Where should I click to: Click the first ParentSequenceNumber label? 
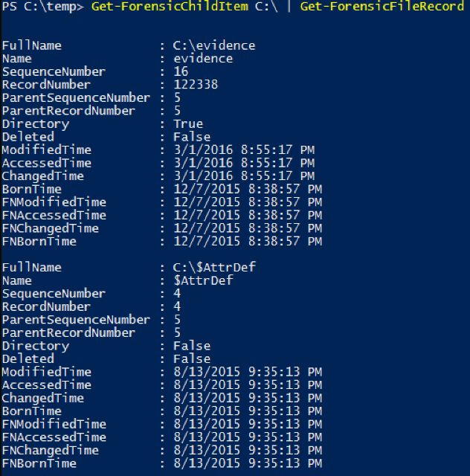[76, 97]
